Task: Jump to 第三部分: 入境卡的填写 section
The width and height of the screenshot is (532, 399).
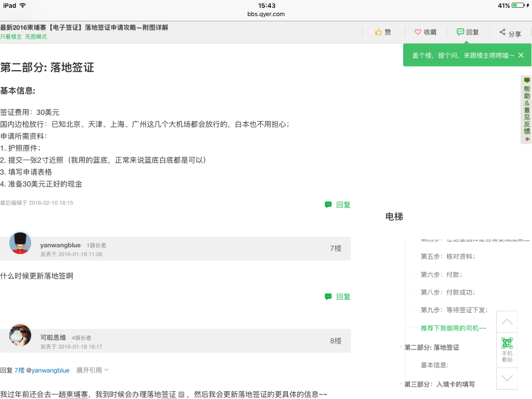Action: (440, 384)
